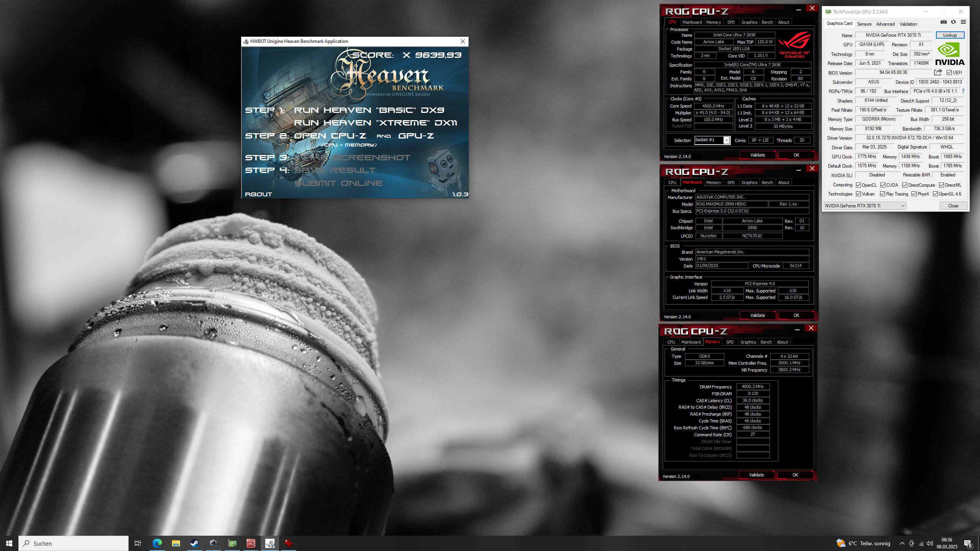
Task: Toggle the CUDA checkbox
Action: [883, 185]
